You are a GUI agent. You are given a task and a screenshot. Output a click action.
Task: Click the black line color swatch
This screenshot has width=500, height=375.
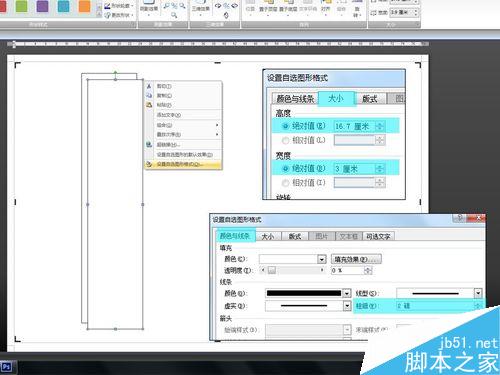click(x=304, y=293)
